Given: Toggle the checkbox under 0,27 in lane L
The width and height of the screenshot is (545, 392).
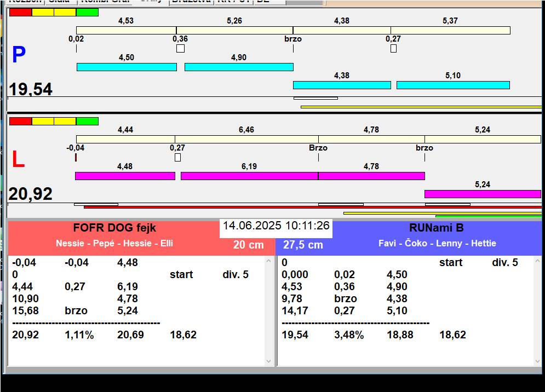Looking at the screenshot, I should point(177,158).
